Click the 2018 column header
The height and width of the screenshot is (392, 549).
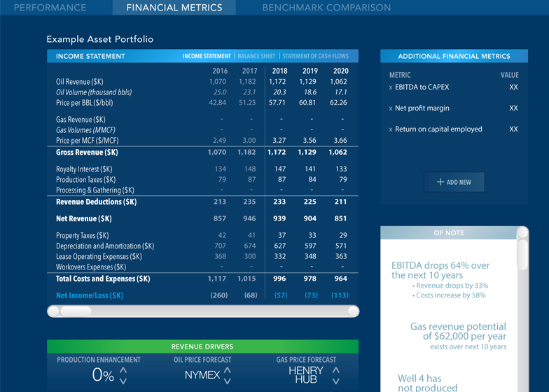[x=279, y=71]
